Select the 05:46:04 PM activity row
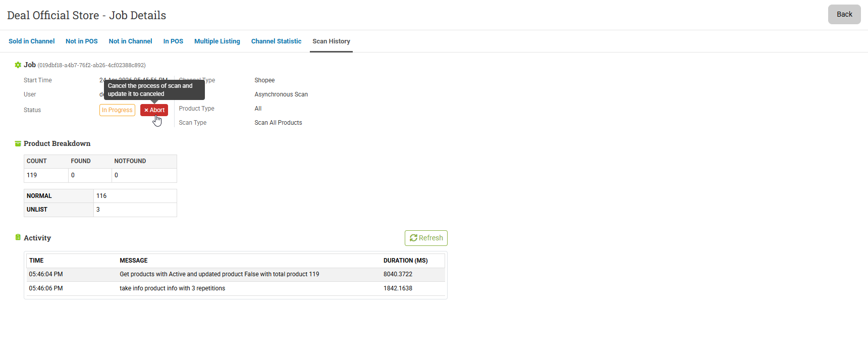Image resolution: width=868 pixels, height=355 pixels. (x=236, y=274)
